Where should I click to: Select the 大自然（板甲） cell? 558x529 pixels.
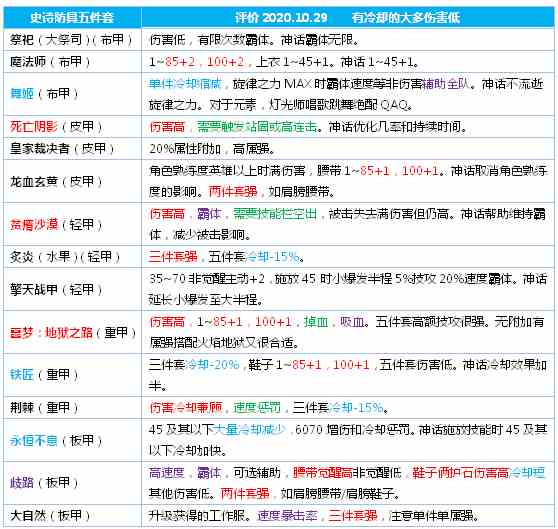(x=72, y=515)
